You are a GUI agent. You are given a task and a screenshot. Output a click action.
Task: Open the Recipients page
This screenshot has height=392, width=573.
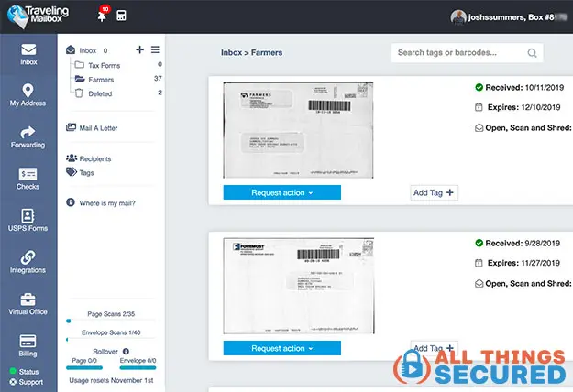[88, 158]
